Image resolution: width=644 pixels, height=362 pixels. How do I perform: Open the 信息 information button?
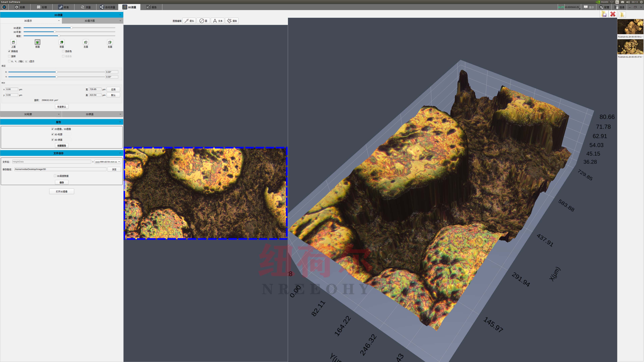[620, 7]
